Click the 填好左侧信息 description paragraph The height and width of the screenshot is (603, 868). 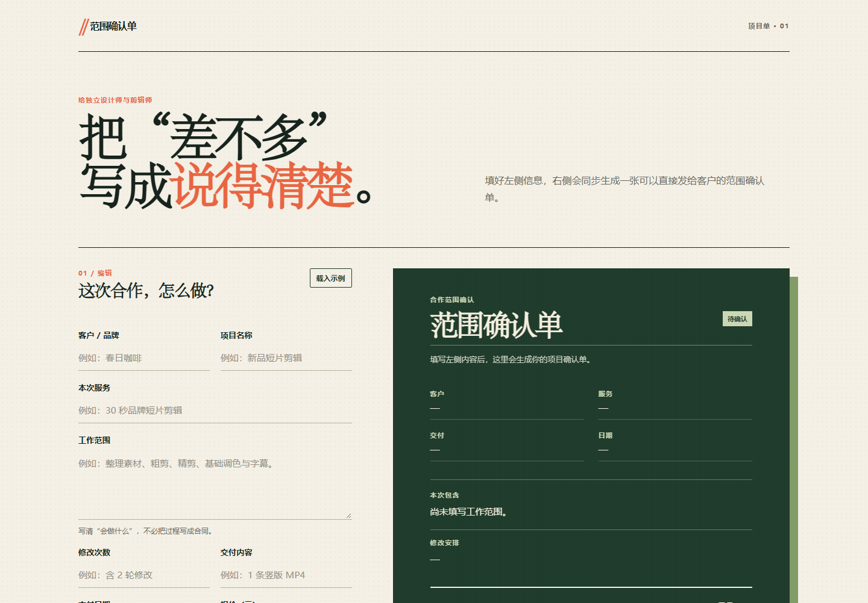tap(625, 189)
